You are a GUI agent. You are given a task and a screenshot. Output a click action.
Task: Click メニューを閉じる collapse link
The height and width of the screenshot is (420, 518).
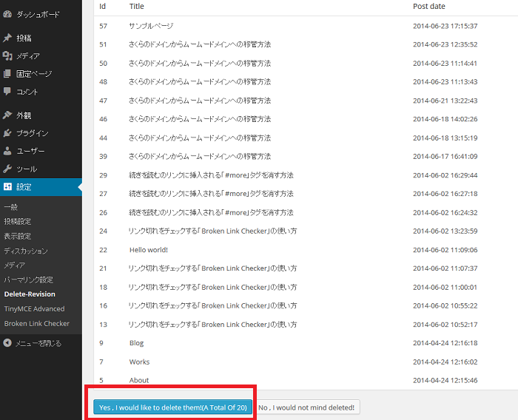[x=38, y=343]
